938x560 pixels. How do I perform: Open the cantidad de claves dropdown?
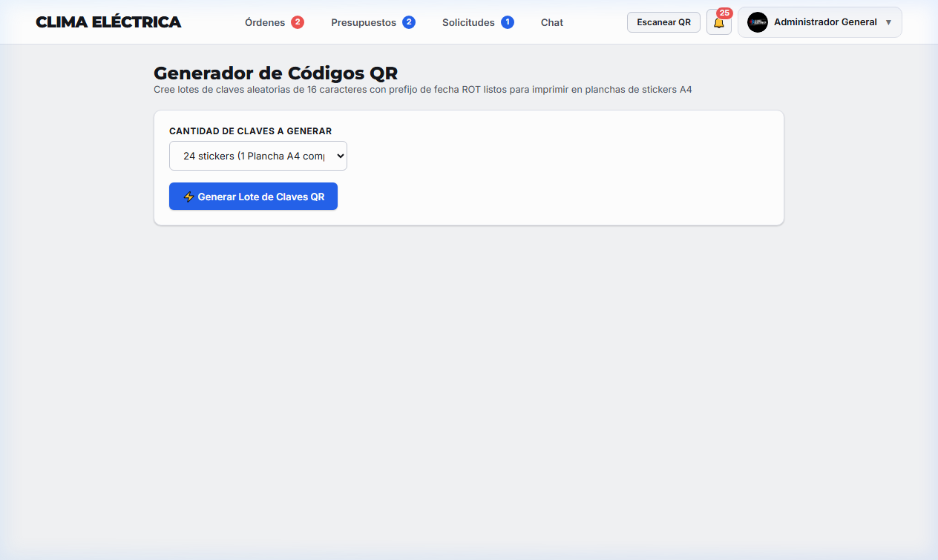(258, 156)
